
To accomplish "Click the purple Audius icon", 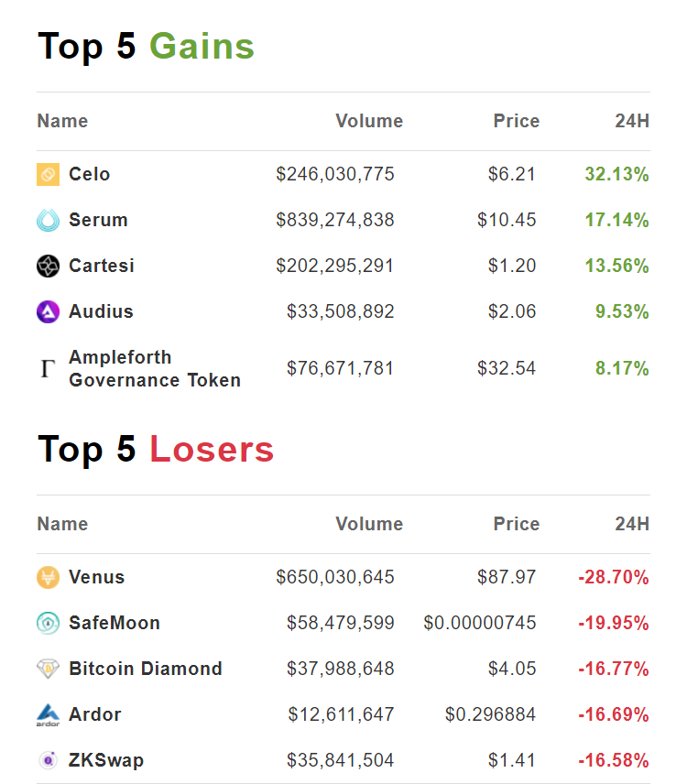I will [x=48, y=312].
